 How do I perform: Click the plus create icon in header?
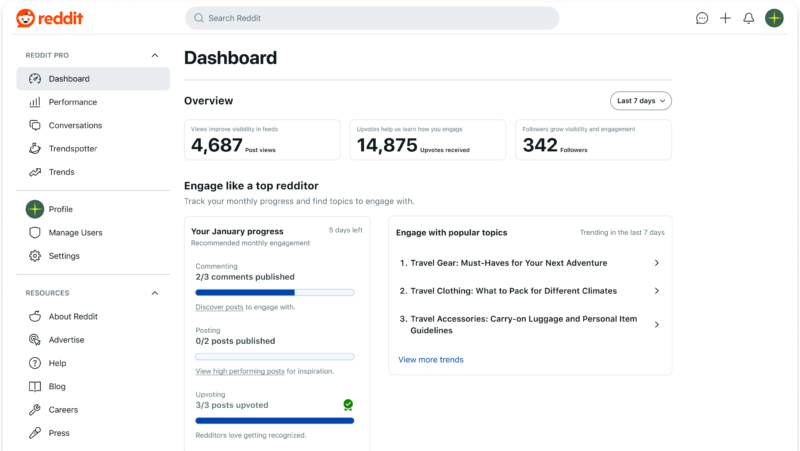click(725, 18)
